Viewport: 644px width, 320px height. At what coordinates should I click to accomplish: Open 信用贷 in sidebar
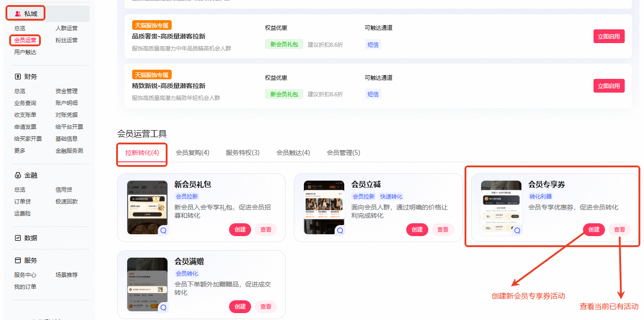[x=64, y=190]
